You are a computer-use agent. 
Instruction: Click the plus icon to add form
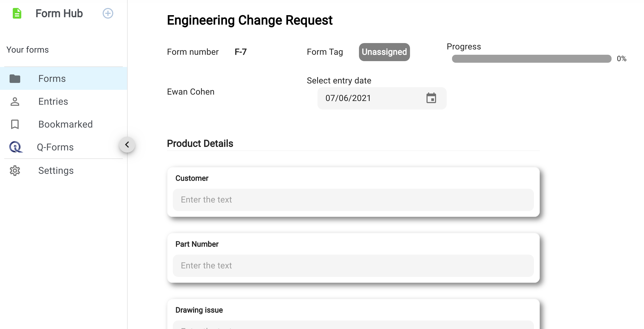tap(108, 13)
